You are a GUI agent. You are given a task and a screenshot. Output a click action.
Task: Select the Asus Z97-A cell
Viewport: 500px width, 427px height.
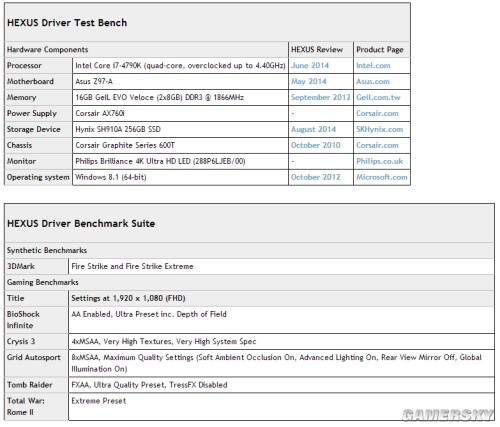coord(180,82)
